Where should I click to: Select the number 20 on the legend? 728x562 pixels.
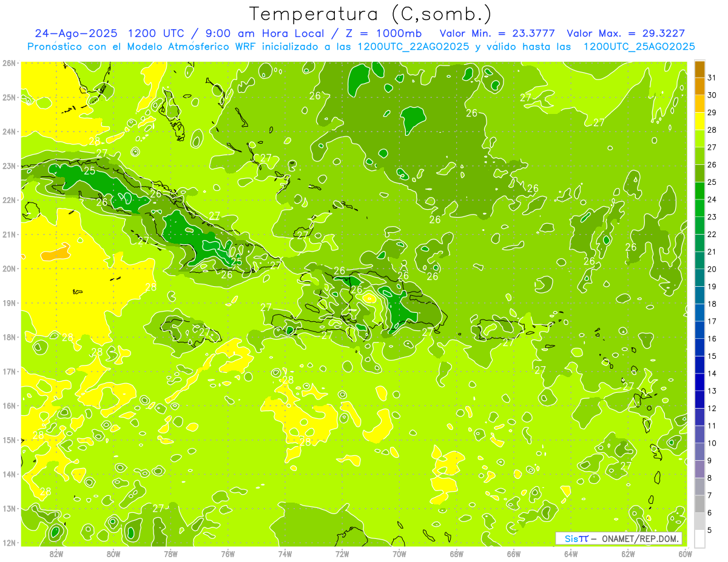[x=712, y=269]
